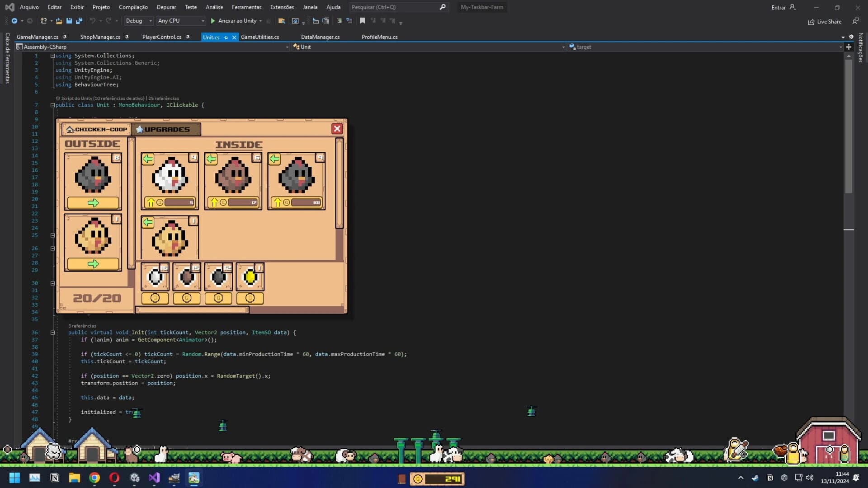This screenshot has height=488, width=868.
Task: Click the Save All files icon
Action: point(79,21)
